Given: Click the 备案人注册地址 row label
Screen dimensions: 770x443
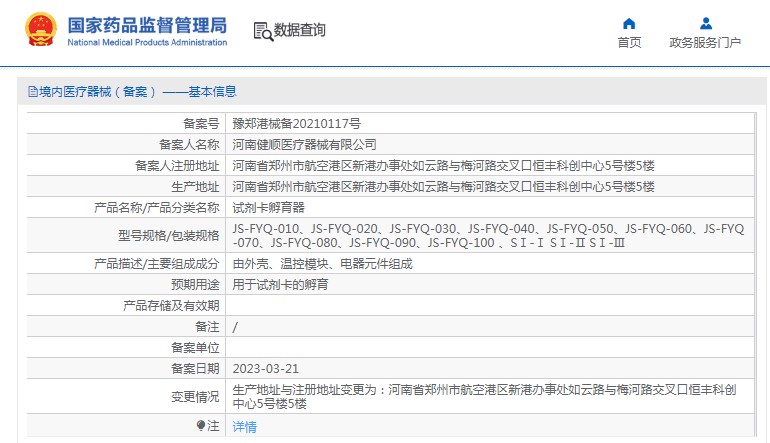Looking at the screenshot, I should [x=177, y=166].
